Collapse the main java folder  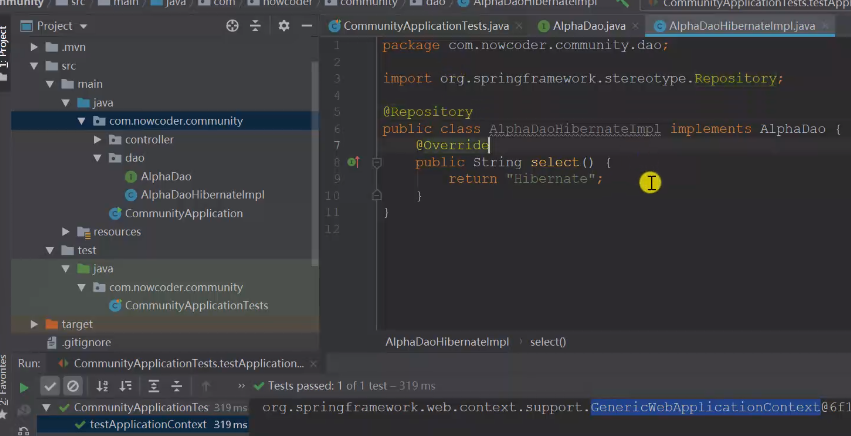click(66, 103)
